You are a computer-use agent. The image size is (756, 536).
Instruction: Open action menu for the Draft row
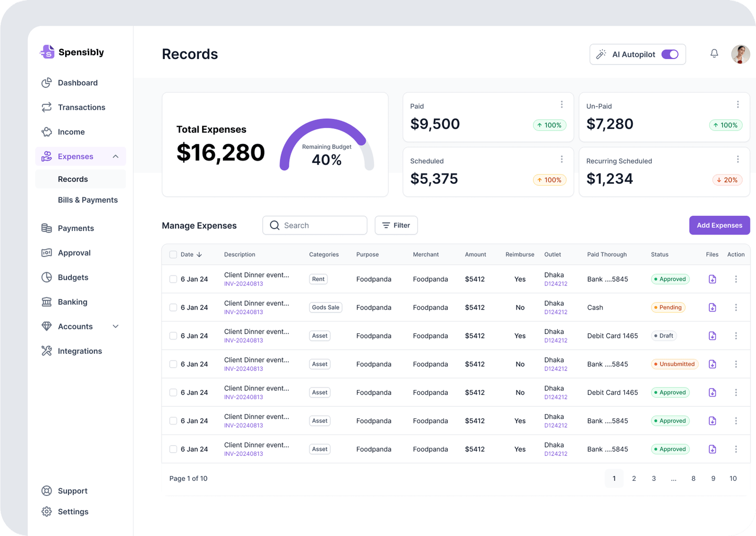click(x=736, y=336)
